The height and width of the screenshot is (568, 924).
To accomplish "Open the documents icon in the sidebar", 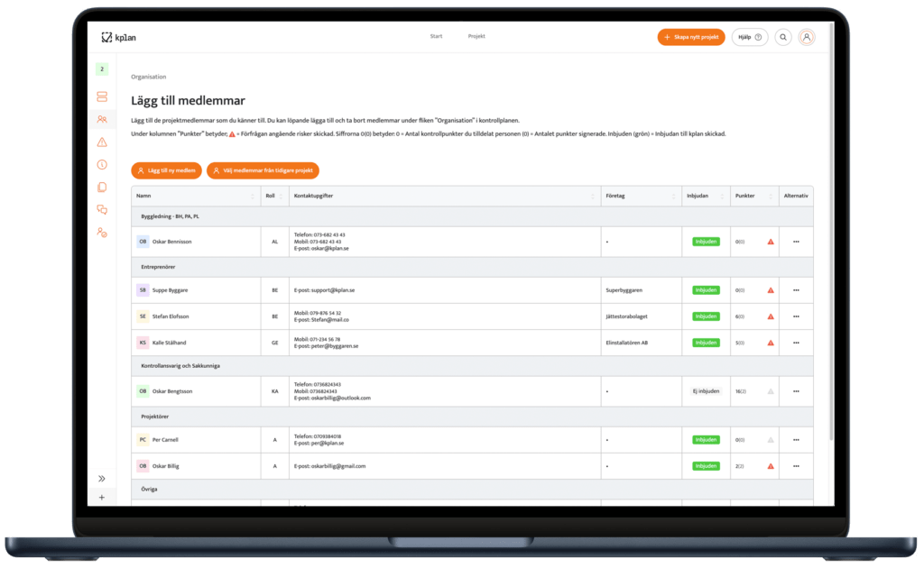I will coord(102,188).
